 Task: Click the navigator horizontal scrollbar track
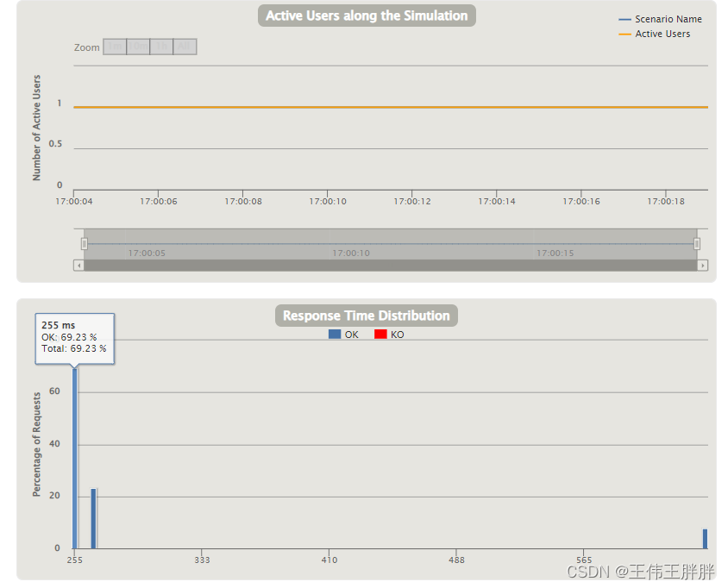click(391, 266)
